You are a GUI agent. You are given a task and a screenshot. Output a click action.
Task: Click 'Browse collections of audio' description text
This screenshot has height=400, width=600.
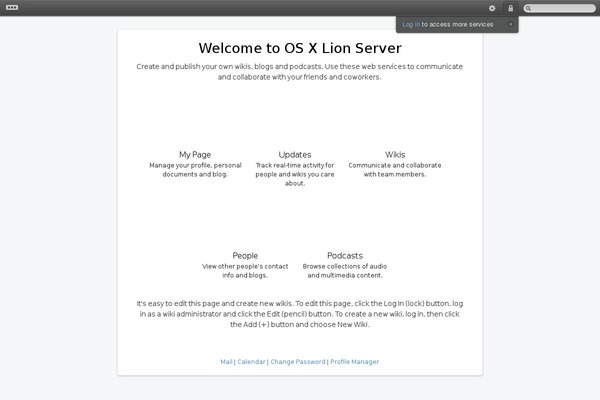coord(345,271)
